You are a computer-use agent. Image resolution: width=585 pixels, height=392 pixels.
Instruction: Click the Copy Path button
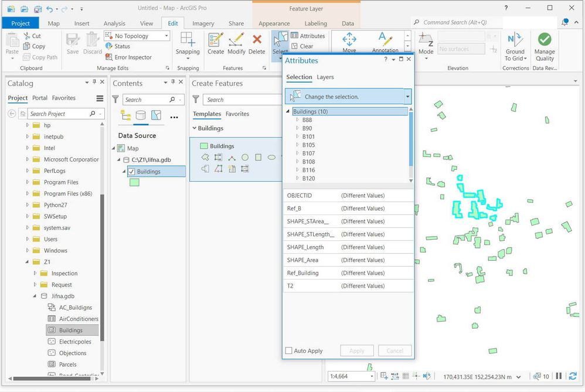coord(40,57)
